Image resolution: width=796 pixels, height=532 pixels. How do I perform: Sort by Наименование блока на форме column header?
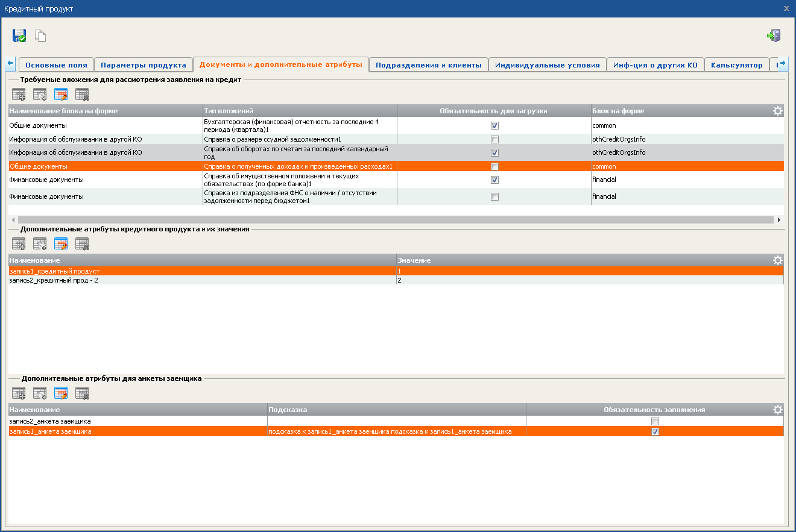tap(106, 111)
